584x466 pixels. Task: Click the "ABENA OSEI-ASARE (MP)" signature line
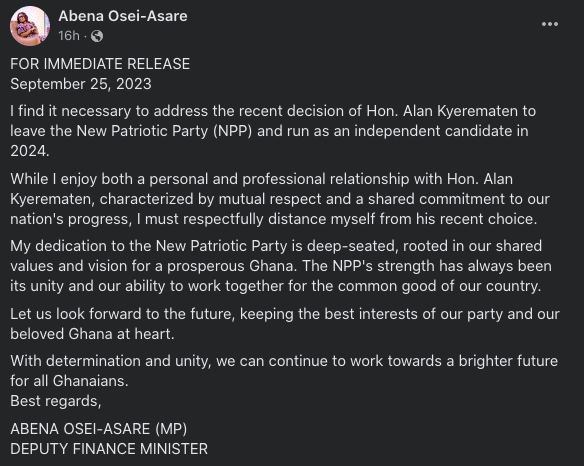pyautogui.click(x=99, y=429)
